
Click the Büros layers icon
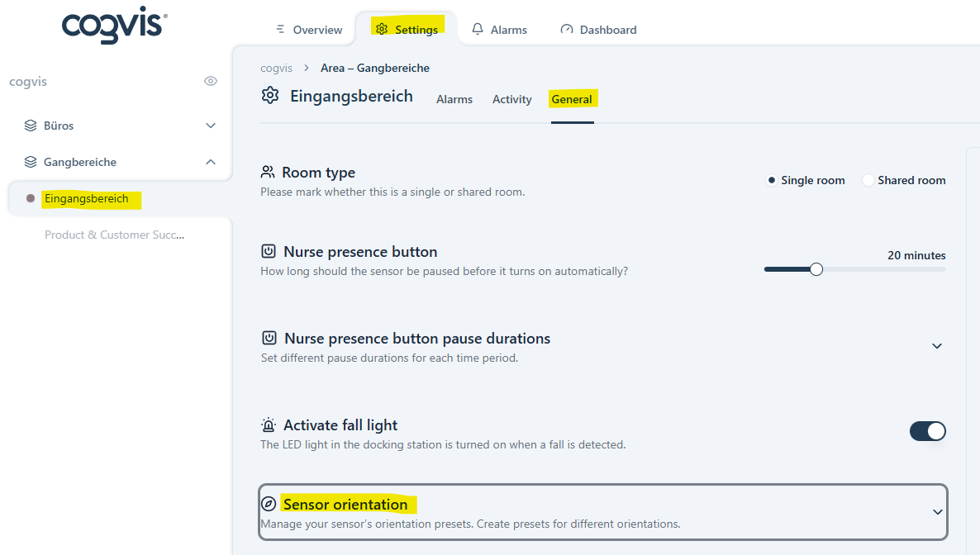click(31, 126)
